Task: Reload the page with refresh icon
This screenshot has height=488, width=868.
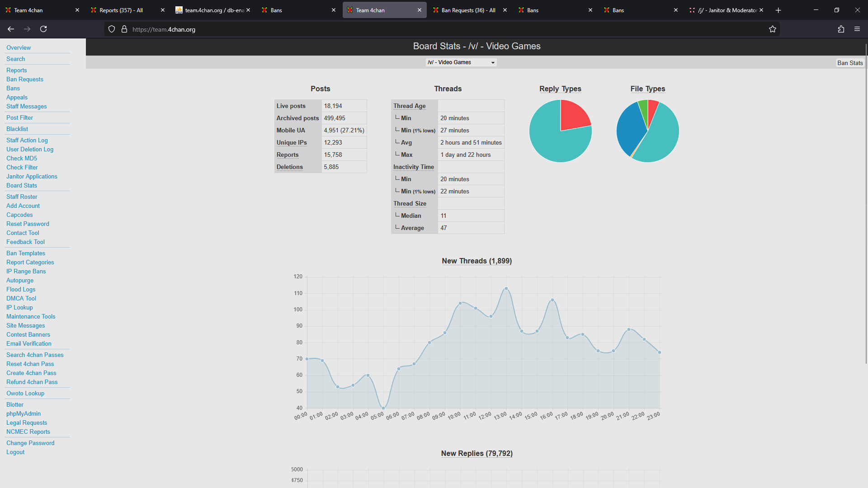Action: [x=43, y=29]
